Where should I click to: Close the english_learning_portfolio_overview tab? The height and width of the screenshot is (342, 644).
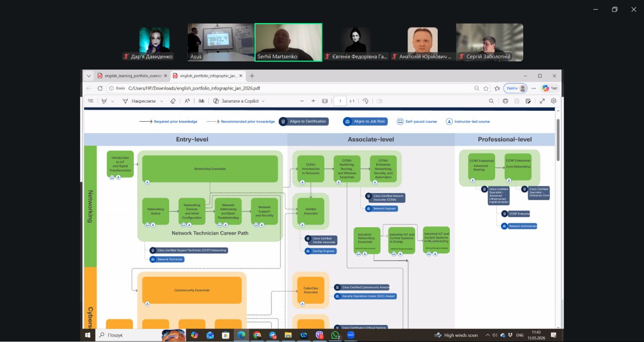[x=166, y=76]
